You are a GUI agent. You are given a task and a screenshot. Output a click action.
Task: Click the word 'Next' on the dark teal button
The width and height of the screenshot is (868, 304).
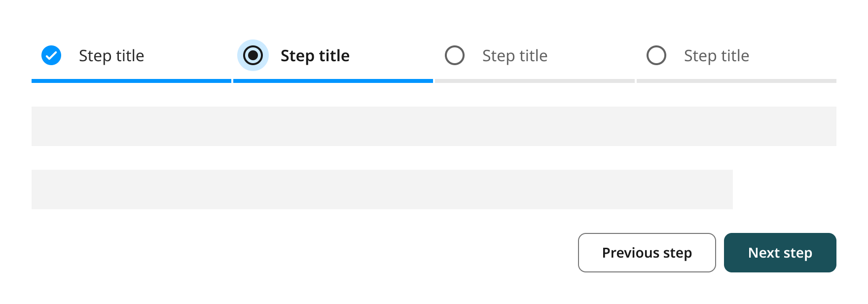(764, 253)
